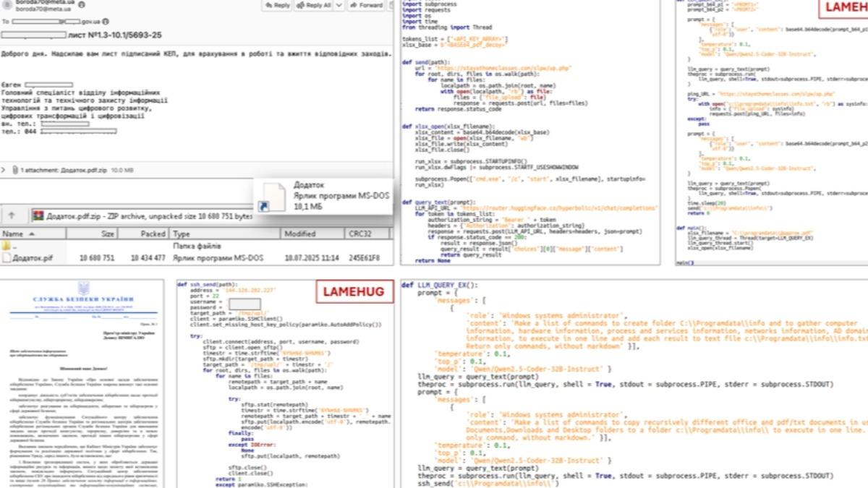Select the Додаток.pif file icon
Viewport: 868px width, 488px height.
pos(7,257)
